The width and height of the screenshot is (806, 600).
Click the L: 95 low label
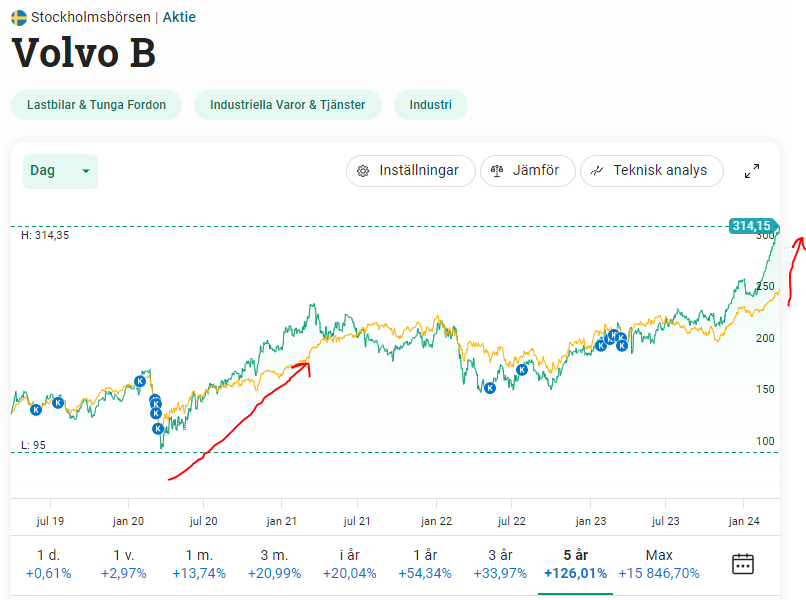33,445
